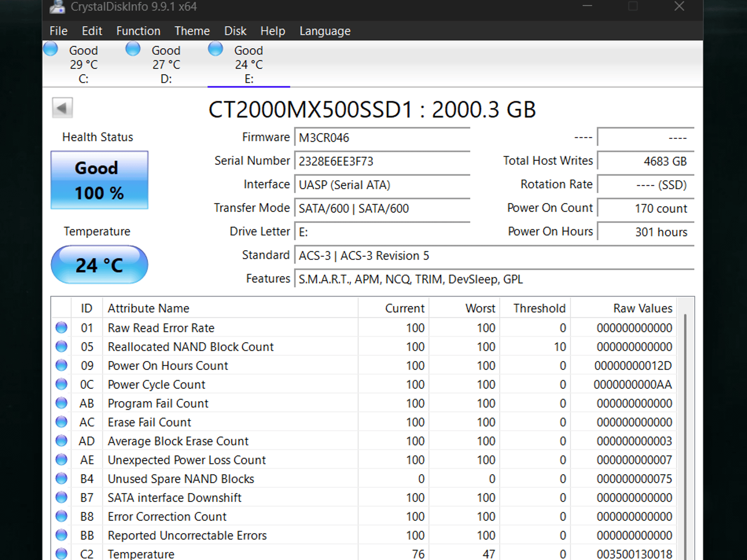Click the raw value 00000000012D
This screenshot has width=747, height=560.
click(x=633, y=366)
